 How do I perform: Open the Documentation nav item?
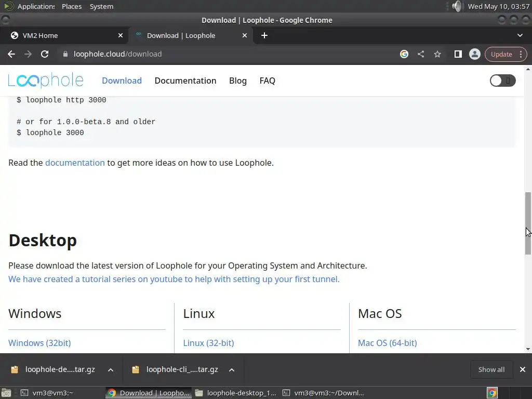[185, 81]
